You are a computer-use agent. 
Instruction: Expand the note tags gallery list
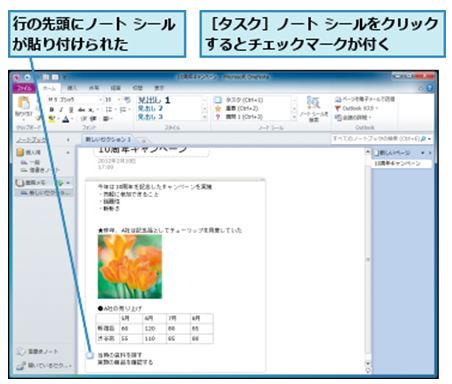294,117
